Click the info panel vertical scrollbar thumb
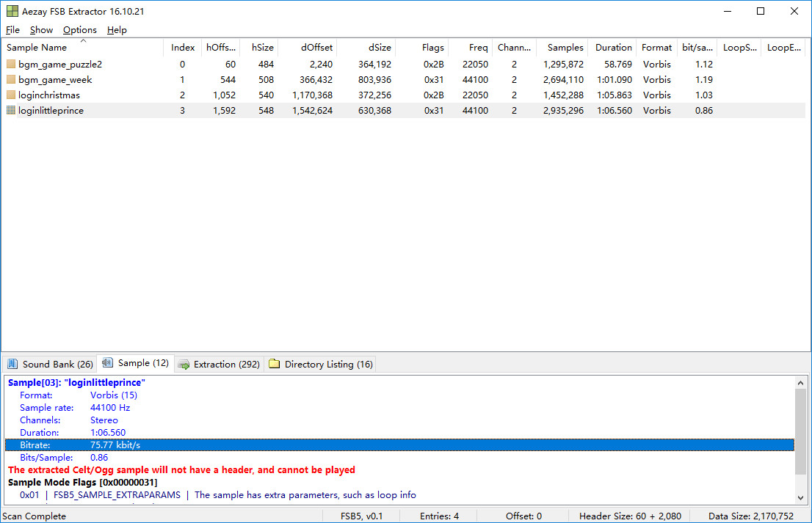 click(x=800, y=431)
